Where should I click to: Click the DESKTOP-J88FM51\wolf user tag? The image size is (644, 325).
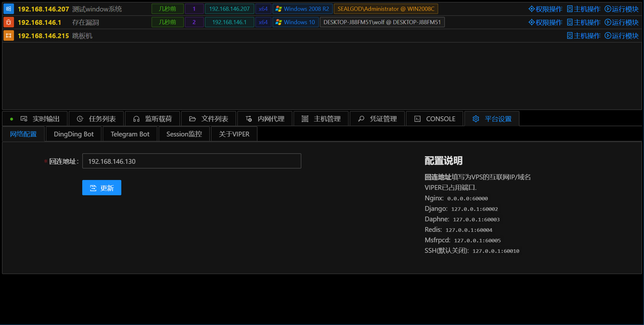click(382, 22)
